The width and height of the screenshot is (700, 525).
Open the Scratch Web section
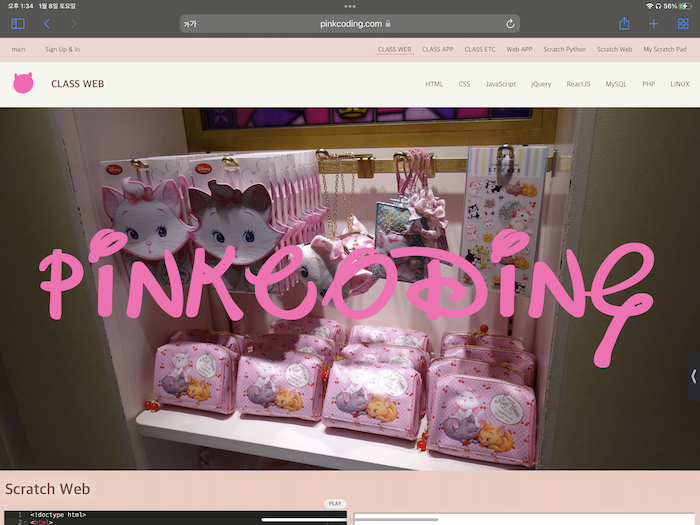pos(614,50)
